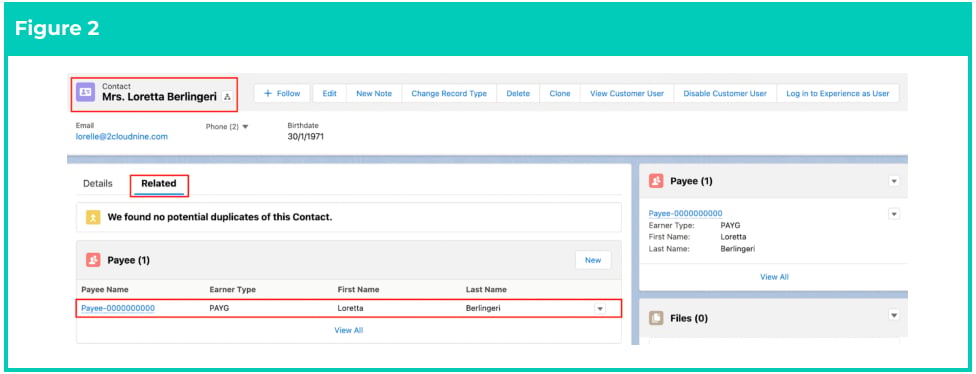Viewport: 976px width, 374px height.
Task: Click the Payee (1) heading in the right panel
Action: coord(692,181)
